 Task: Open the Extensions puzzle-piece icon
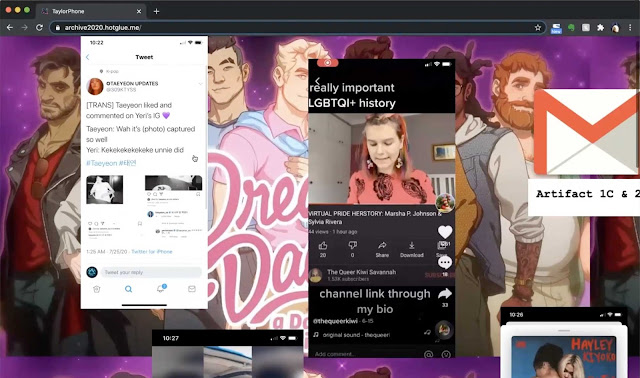click(x=600, y=27)
